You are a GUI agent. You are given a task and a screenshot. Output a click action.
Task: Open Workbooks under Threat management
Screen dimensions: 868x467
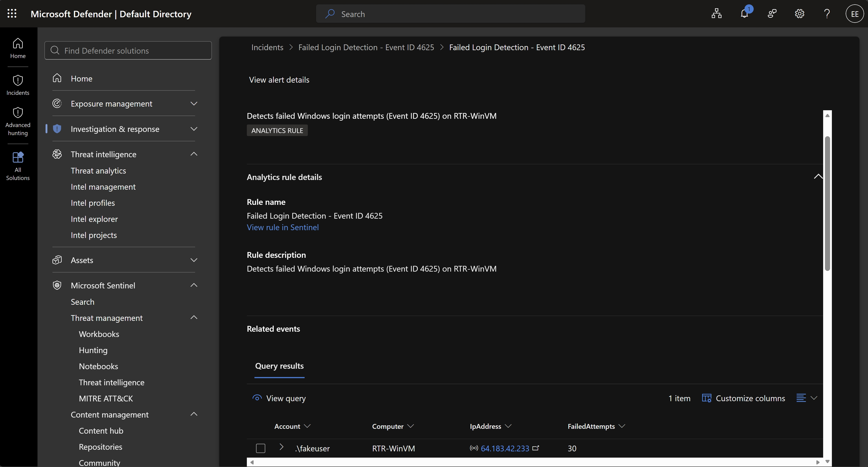pyautogui.click(x=99, y=334)
